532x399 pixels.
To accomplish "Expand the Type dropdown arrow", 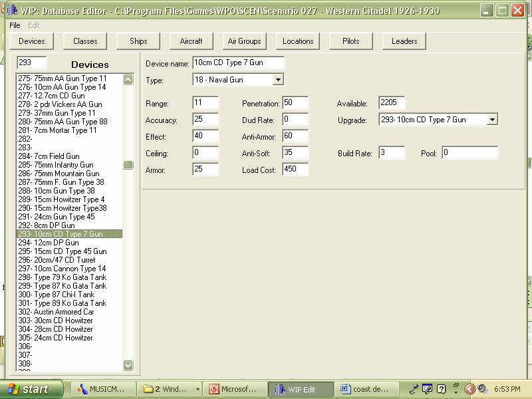I will click(x=278, y=80).
